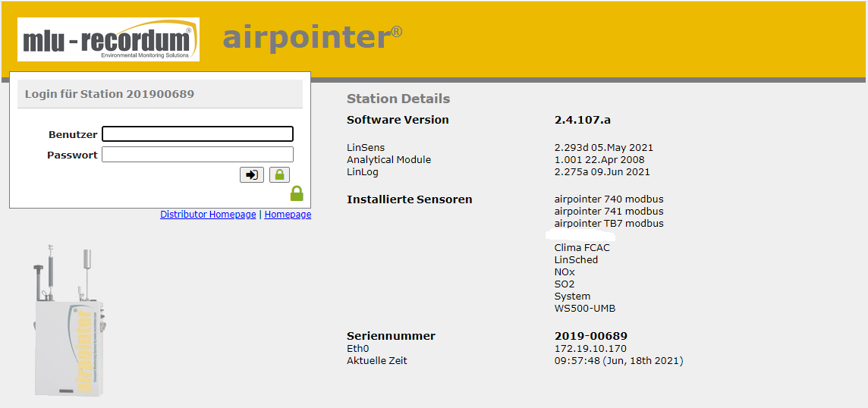
Task: Click the large green padlock below the buttons
Action: 297,193
